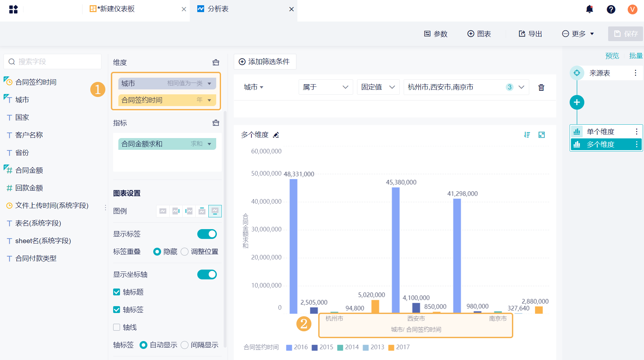This screenshot has width=644, height=360.
Task: Disable the 显示坐标轴 switch
Action: tap(207, 274)
